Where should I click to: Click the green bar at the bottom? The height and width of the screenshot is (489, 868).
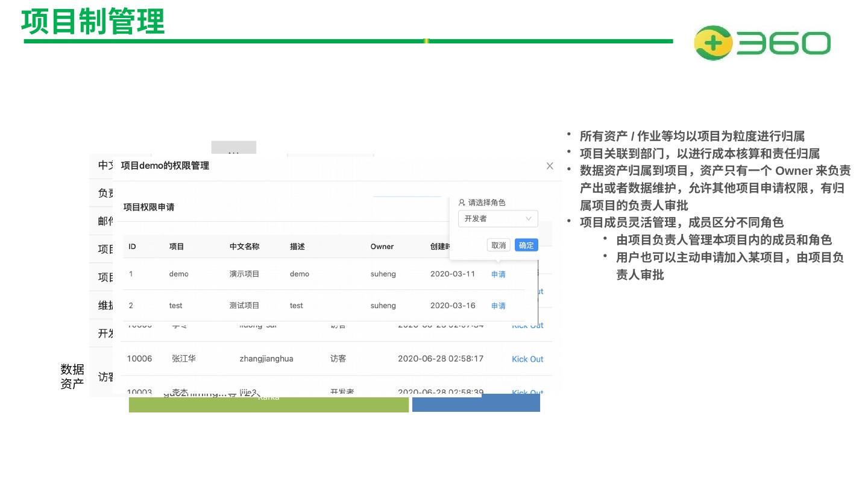point(268,405)
